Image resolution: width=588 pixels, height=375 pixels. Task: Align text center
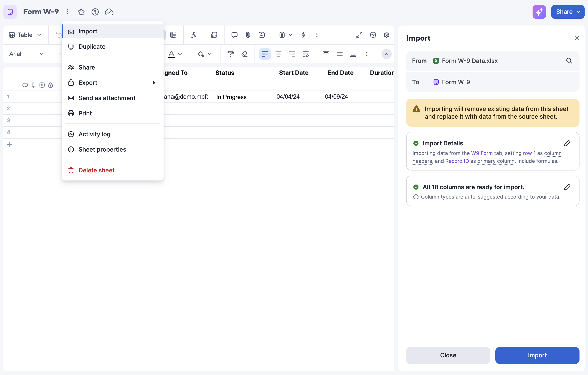[x=278, y=54]
